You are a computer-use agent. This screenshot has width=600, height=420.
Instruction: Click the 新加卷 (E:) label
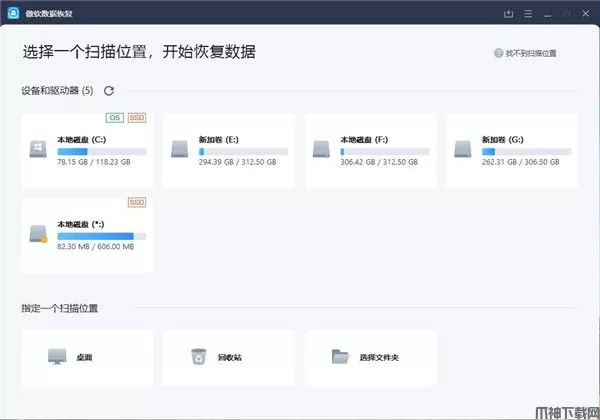[x=218, y=140]
